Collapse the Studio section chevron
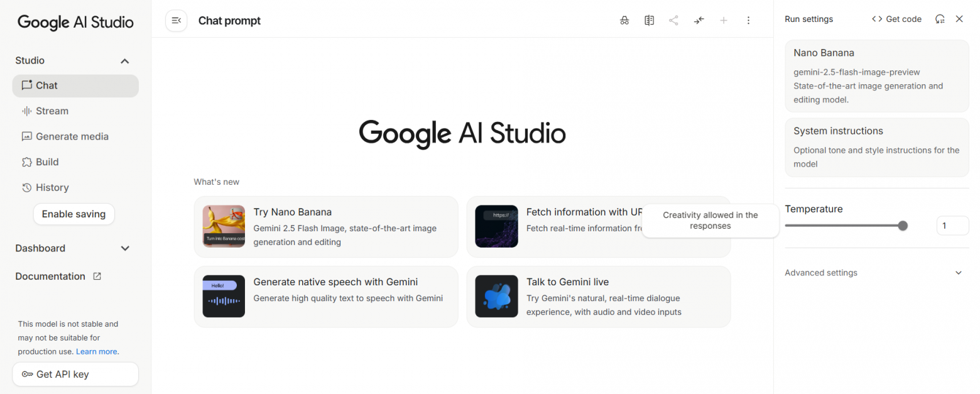980x394 pixels. (x=125, y=61)
